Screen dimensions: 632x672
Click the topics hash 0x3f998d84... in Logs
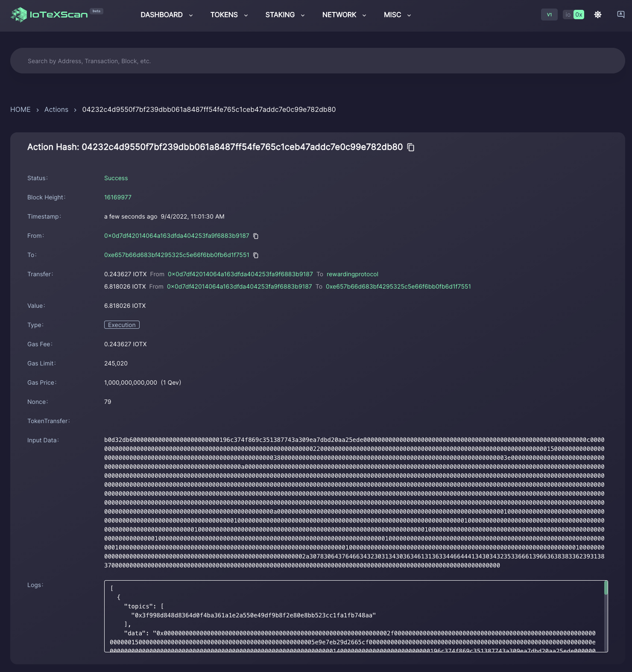pos(254,615)
